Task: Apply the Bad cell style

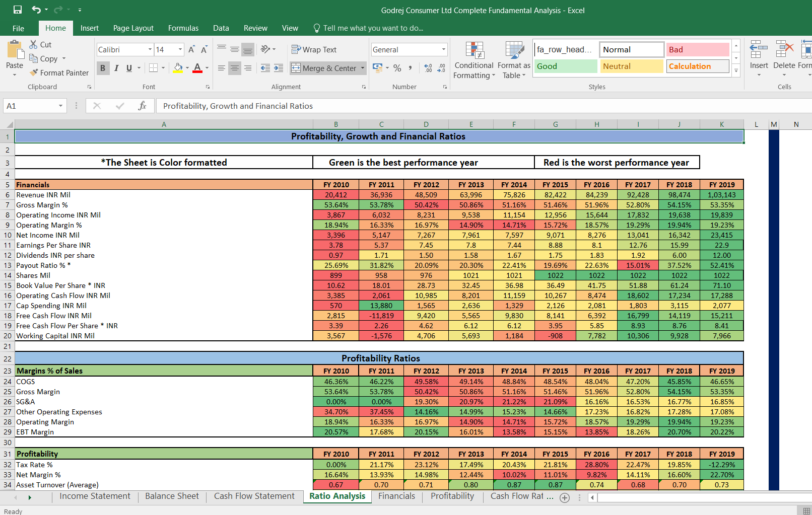Action: (698, 49)
